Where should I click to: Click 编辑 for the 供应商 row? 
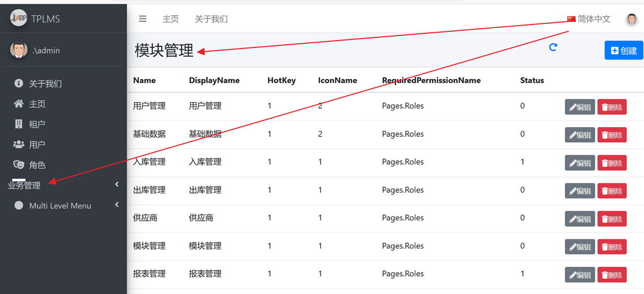[580, 219]
